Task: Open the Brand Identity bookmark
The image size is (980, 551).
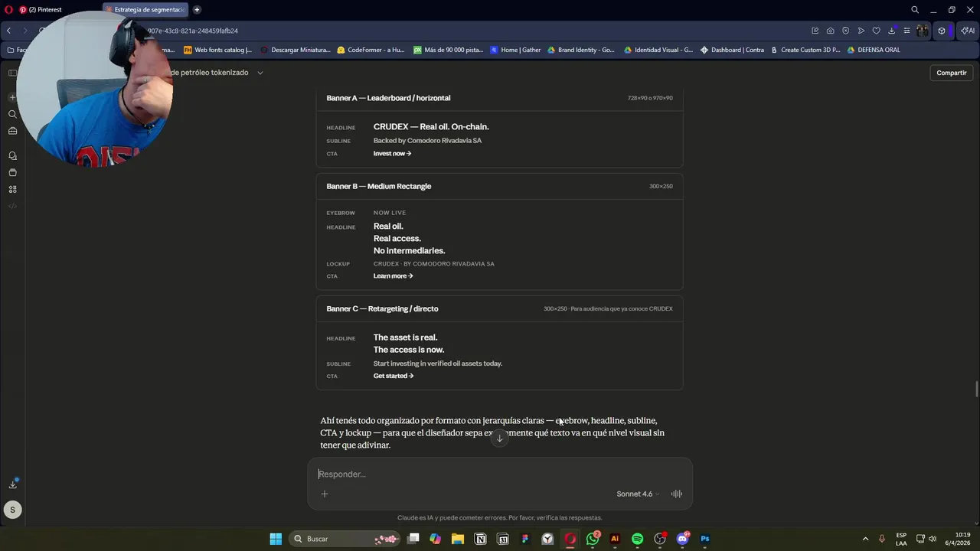Action: click(580, 50)
